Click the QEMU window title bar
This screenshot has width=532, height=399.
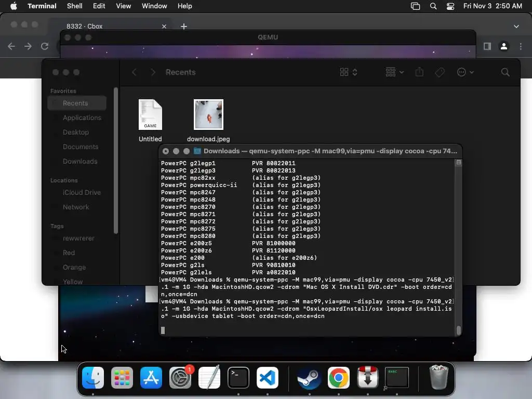click(268, 37)
